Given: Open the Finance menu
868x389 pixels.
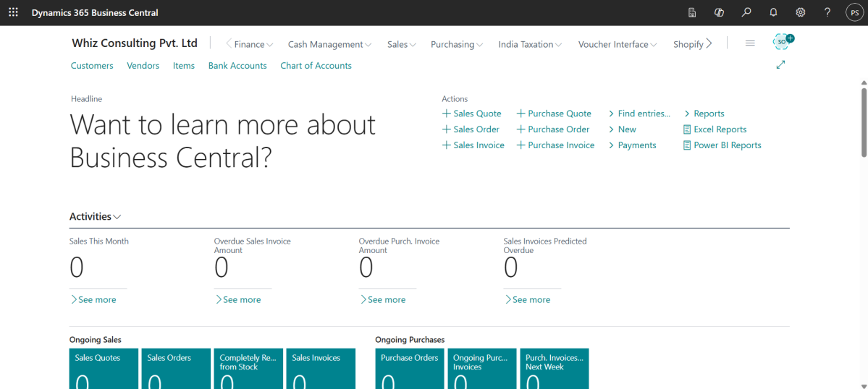Looking at the screenshot, I should coord(253,44).
